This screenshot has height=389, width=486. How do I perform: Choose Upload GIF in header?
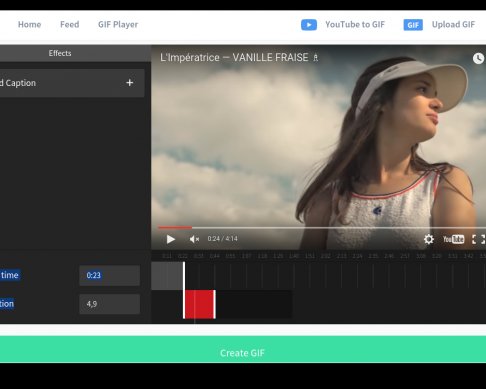pyautogui.click(x=453, y=24)
